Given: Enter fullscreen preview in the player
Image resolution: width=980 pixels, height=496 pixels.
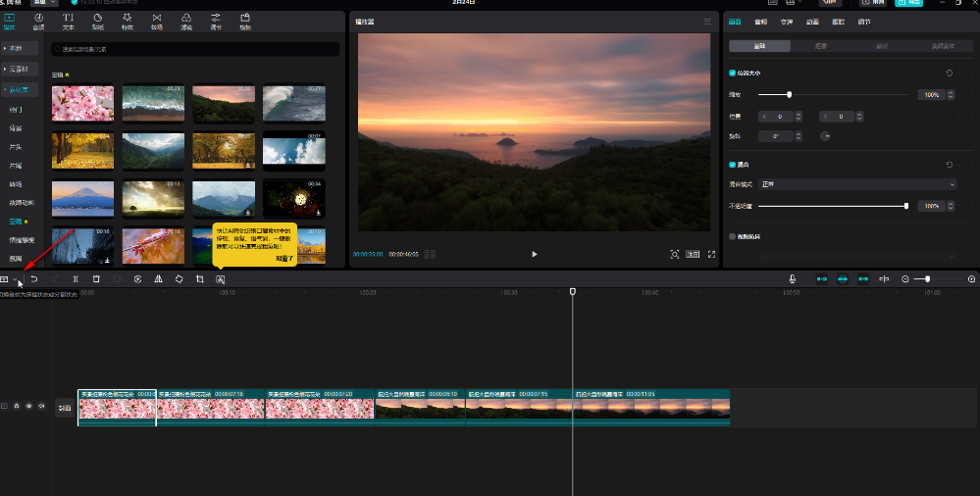Looking at the screenshot, I should (x=711, y=254).
